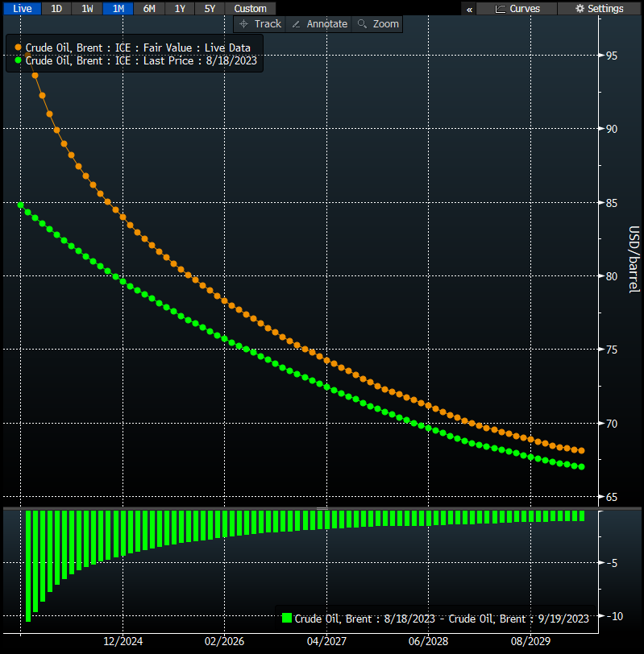Click the tallest green spread bar
Image resolution: width=644 pixels, height=654 pixels.
[x=28, y=566]
